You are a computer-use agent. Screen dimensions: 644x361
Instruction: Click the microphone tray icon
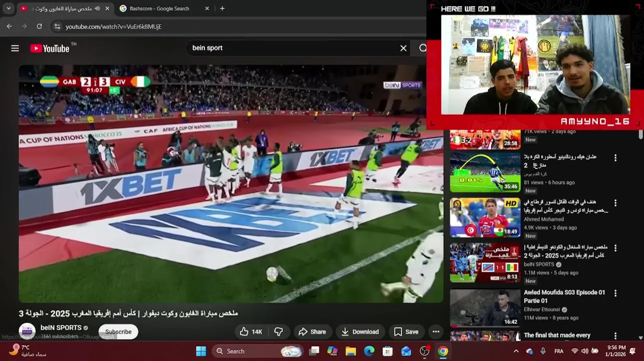click(x=543, y=351)
